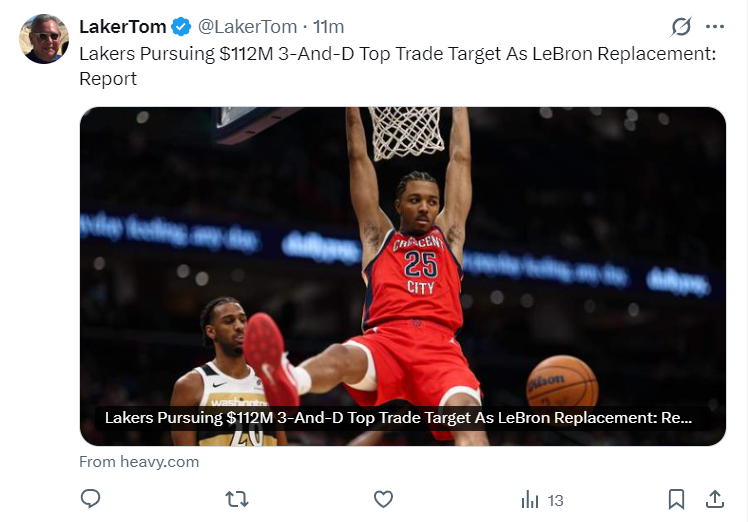Click the basketball hoop net in the image

pos(406,130)
